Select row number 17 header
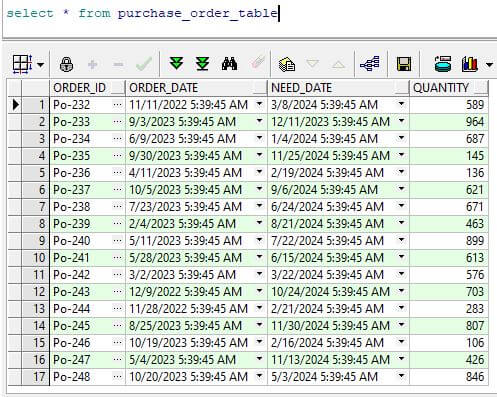The width and height of the screenshot is (497, 397). click(x=36, y=377)
